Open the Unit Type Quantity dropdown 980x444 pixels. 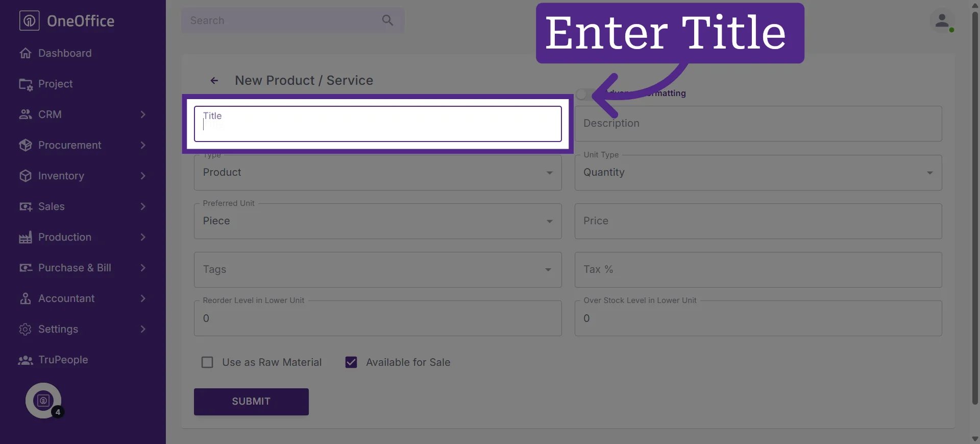click(758, 173)
